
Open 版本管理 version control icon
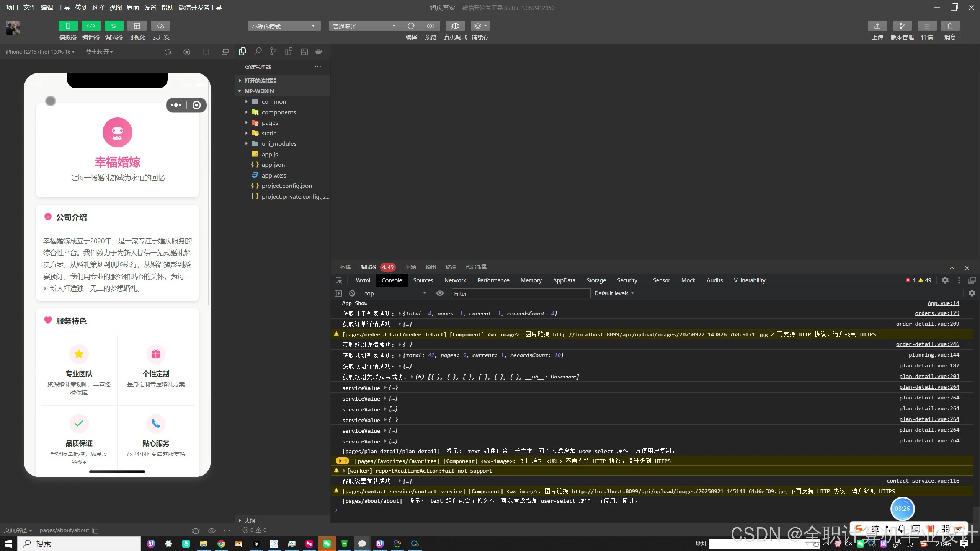point(902,26)
